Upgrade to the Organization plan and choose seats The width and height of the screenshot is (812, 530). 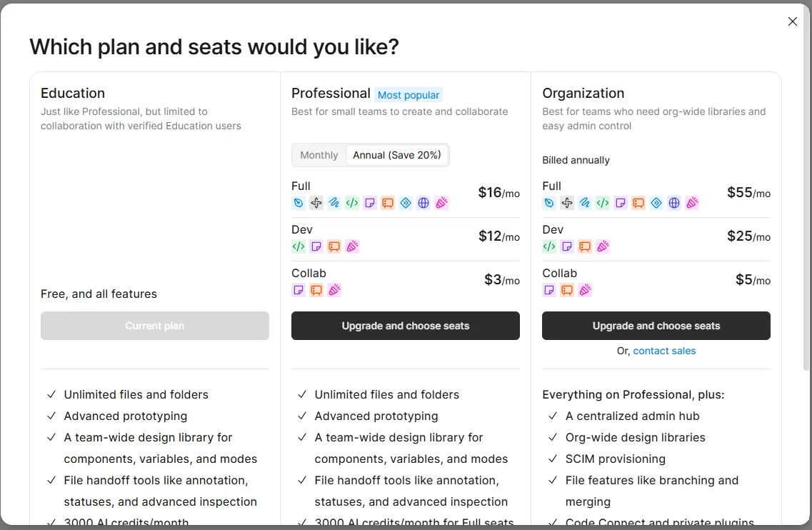(656, 326)
